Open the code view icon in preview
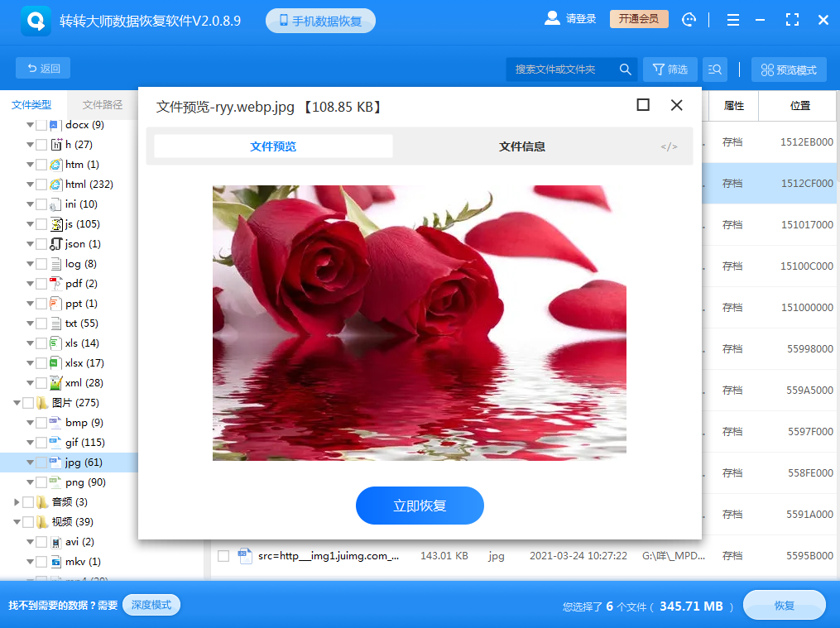Screen dimensions: 840x628 pos(669,146)
